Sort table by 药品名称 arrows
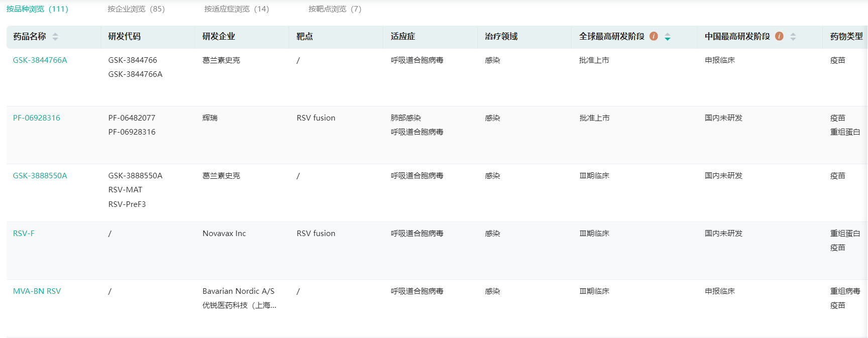This screenshot has height=338, width=868. click(x=55, y=37)
